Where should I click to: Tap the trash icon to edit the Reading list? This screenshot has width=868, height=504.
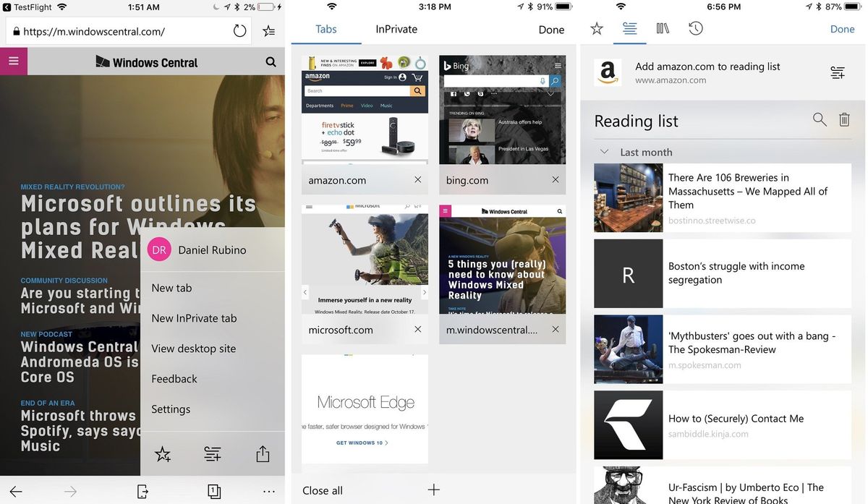click(844, 119)
